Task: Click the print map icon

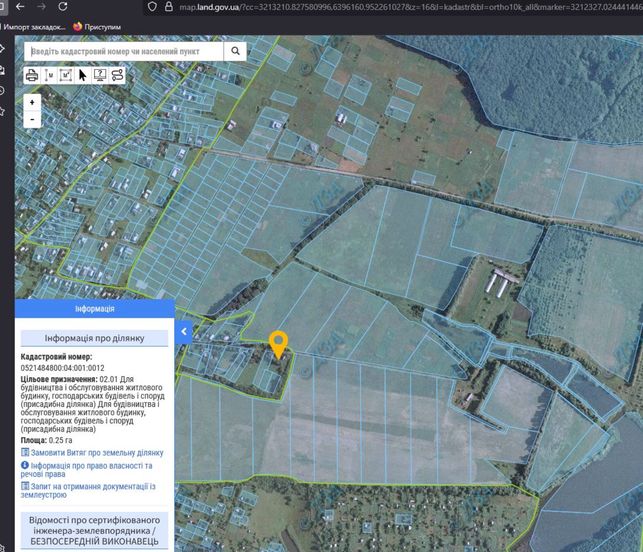Action: pos(32,75)
